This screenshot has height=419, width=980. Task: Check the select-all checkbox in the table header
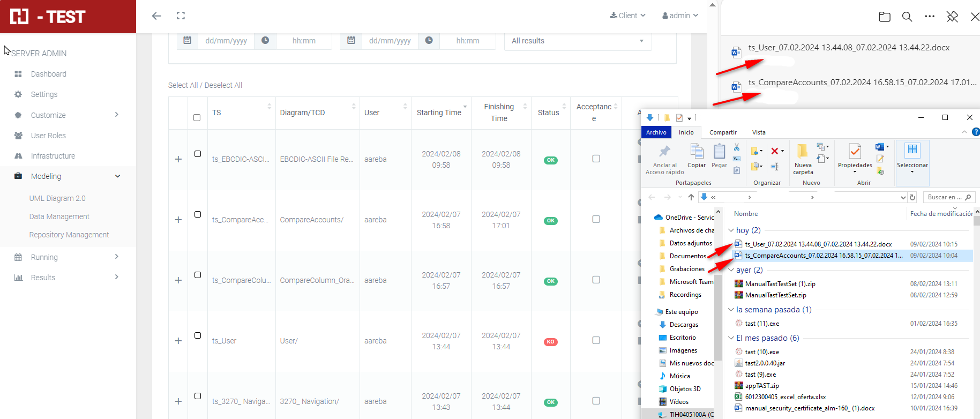(x=197, y=117)
